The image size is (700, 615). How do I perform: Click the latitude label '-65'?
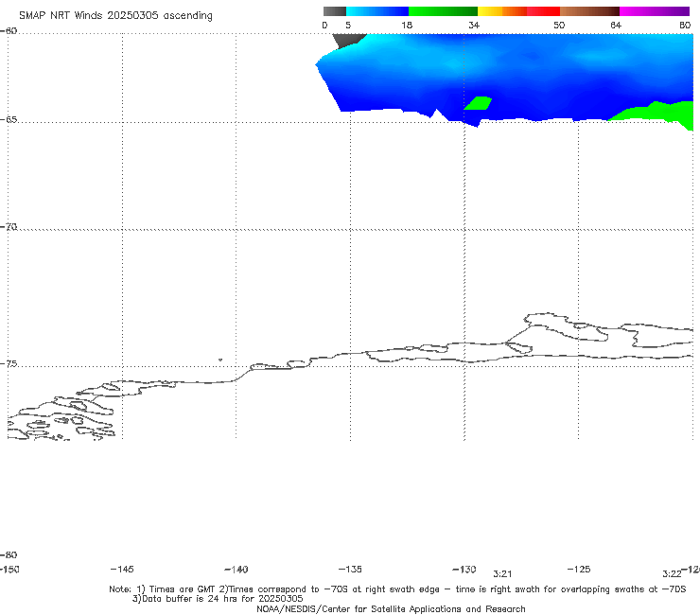click(x=9, y=120)
